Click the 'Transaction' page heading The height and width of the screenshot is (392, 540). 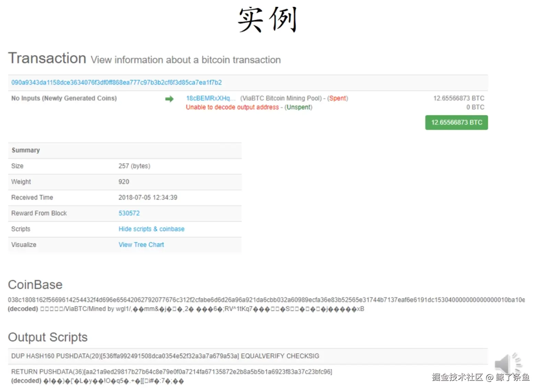coord(47,58)
